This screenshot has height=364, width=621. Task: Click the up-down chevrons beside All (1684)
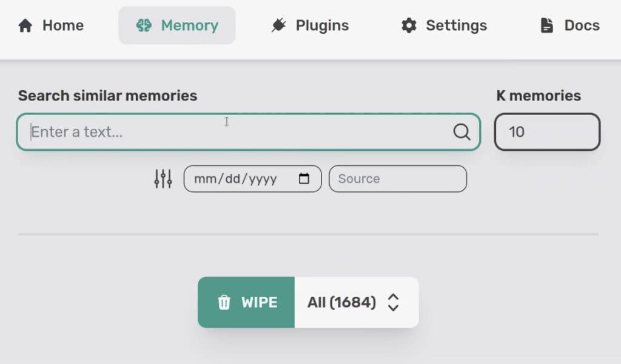point(393,302)
